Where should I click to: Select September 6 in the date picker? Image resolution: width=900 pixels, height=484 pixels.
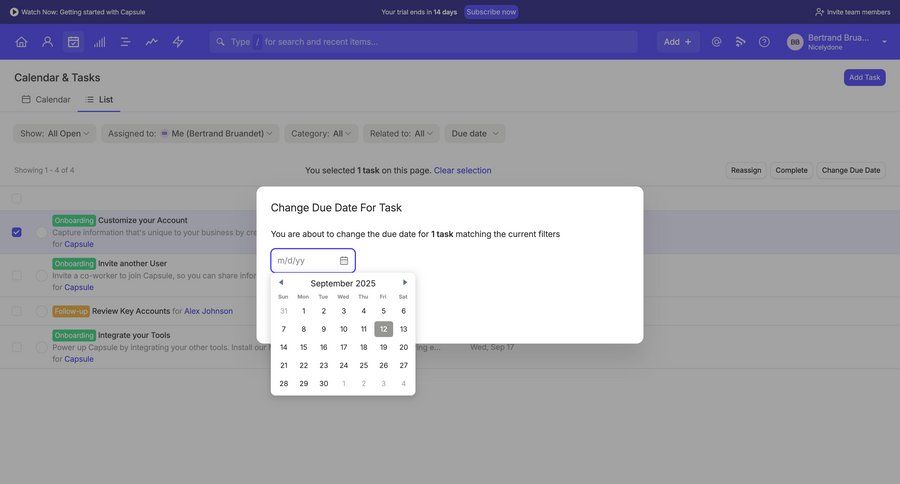(x=404, y=311)
